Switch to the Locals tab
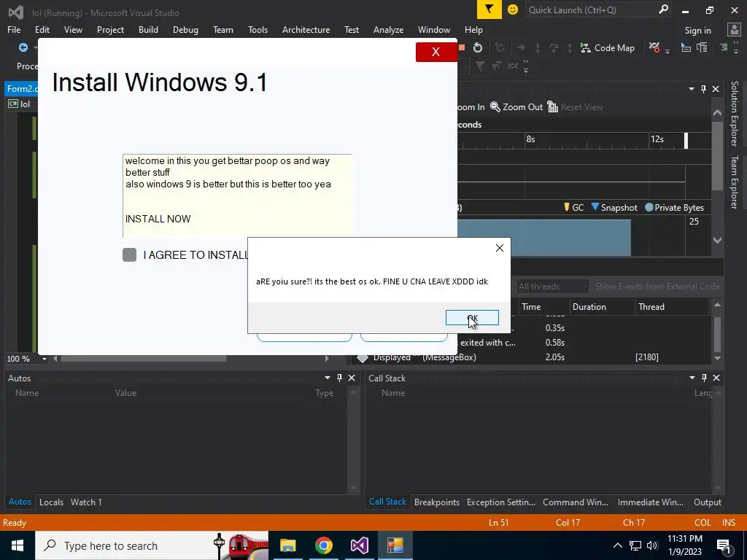 click(x=51, y=502)
